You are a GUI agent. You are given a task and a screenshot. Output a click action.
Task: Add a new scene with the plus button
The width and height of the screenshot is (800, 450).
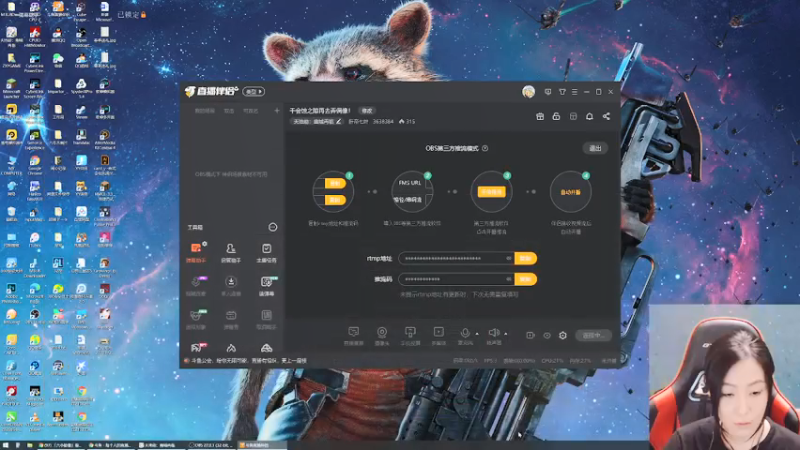coord(277,111)
